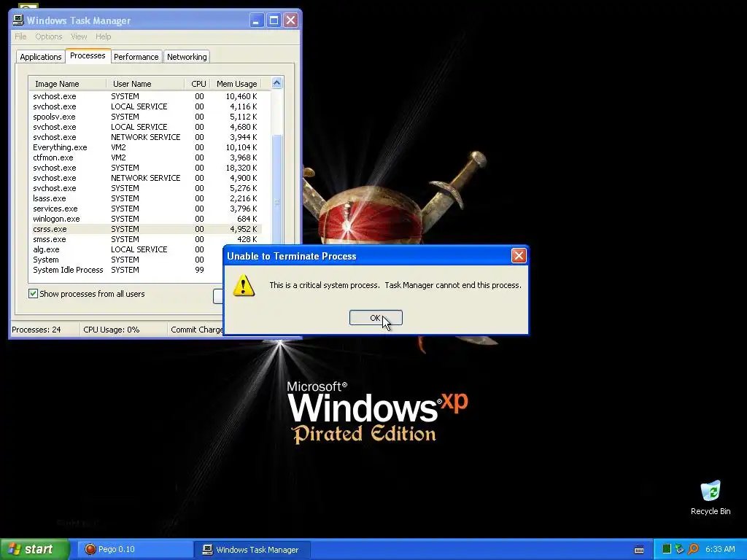Select the csrss.exe process name
The width and height of the screenshot is (747, 560).
pos(50,229)
